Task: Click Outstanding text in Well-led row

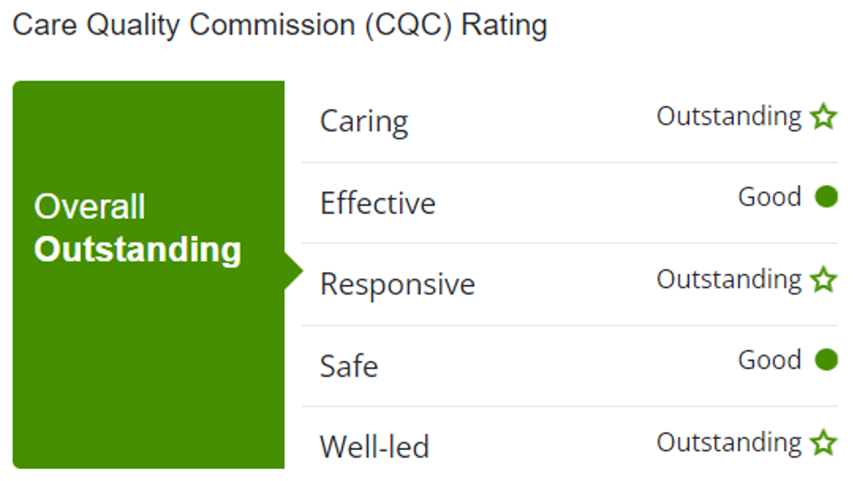Action: pyautogui.click(x=729, y=443)
